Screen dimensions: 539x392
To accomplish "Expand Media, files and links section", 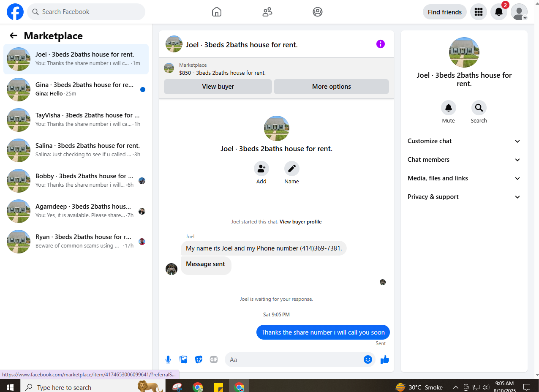I will tap(464, 178).
